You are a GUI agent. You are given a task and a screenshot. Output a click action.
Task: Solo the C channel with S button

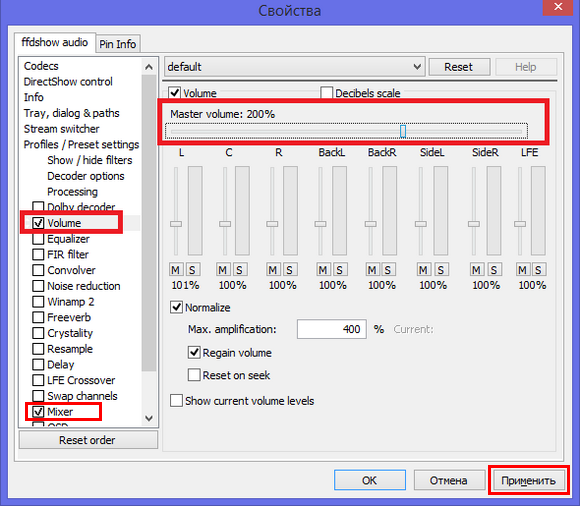(239, 270)
